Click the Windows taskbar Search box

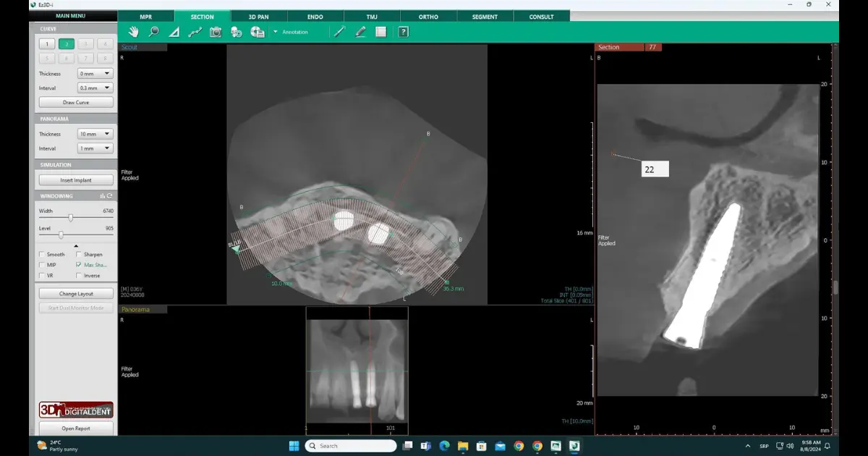point(351,446)
